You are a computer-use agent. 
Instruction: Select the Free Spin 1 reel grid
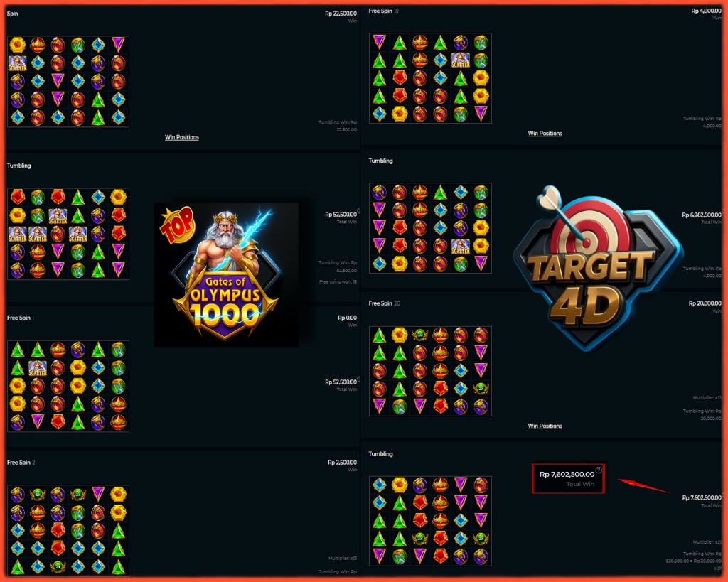pyautogui.click(x=68, y=386)
